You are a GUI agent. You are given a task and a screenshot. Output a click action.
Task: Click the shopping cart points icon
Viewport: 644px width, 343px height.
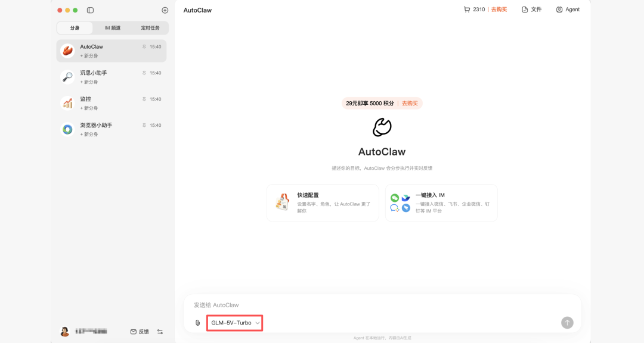(467, 10)
